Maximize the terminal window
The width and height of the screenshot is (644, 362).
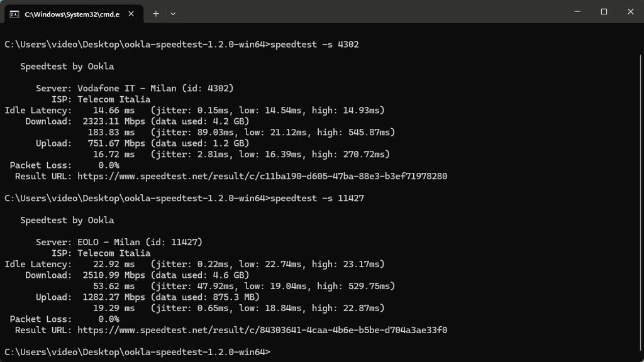pyautogui.click(x=604, y=11)
